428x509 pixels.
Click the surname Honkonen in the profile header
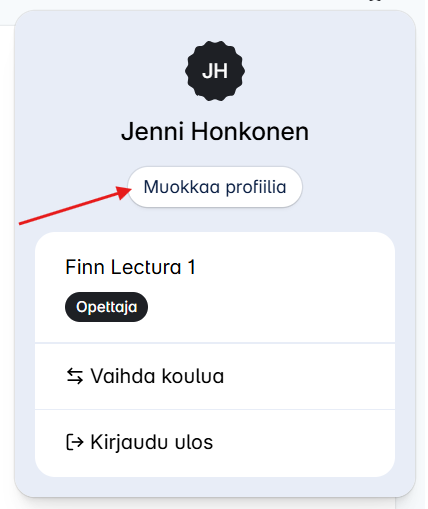[250, 132]
